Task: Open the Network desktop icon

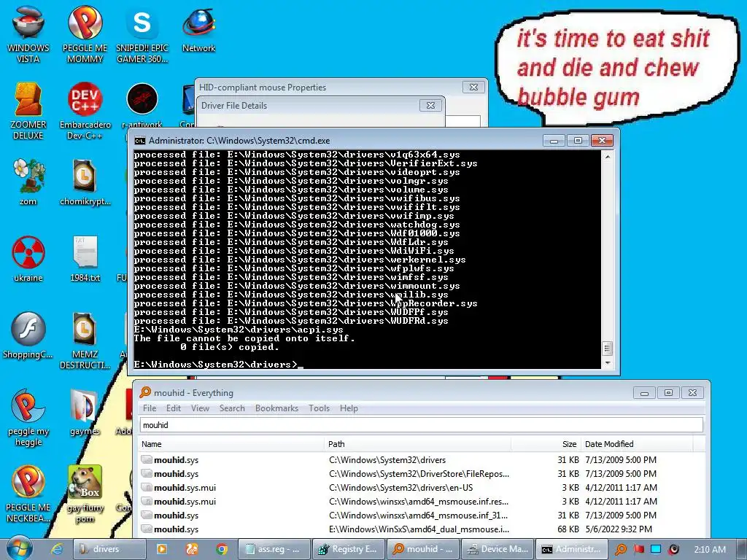Action: pyautogui.click(x=198, y=28)
